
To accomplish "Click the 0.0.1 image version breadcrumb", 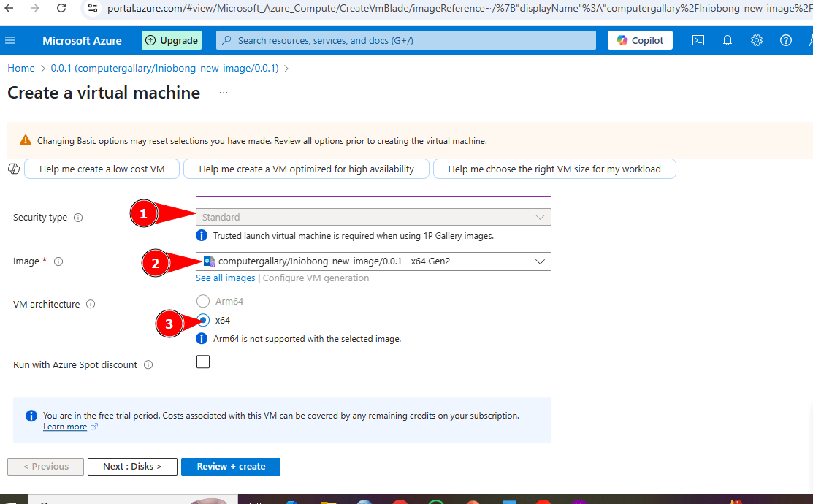I will (x=165, y=69).
